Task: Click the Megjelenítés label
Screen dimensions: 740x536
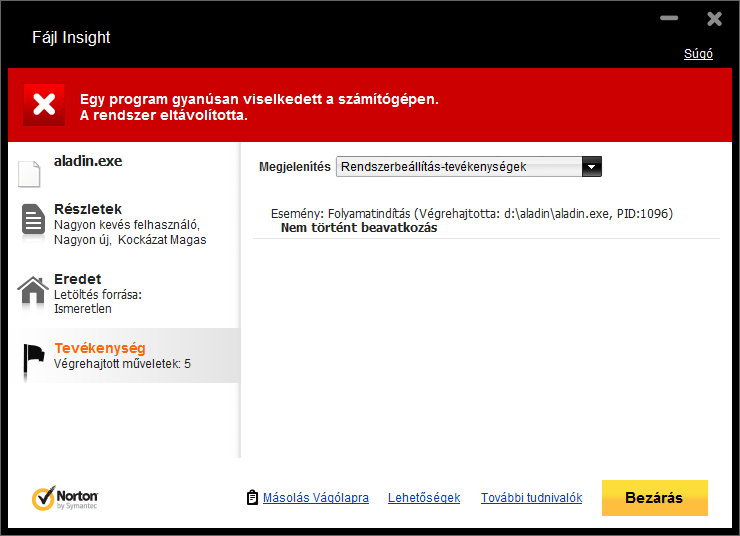Action: [x=294, y=167]
